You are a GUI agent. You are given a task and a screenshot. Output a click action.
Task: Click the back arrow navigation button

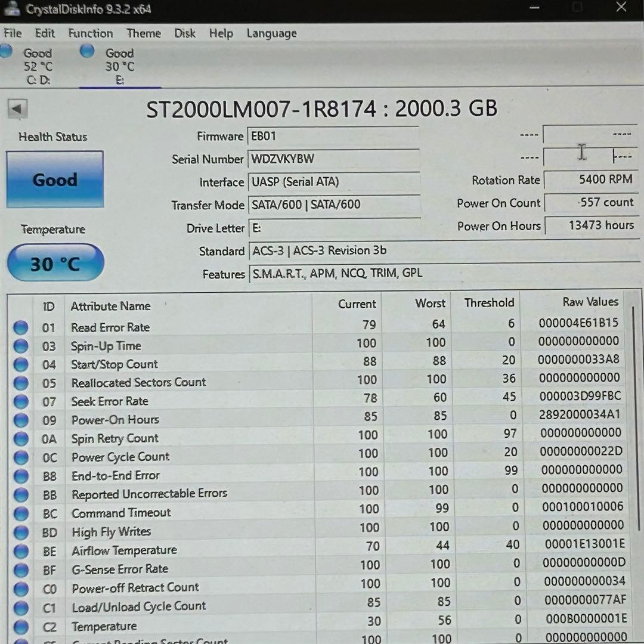18,108
